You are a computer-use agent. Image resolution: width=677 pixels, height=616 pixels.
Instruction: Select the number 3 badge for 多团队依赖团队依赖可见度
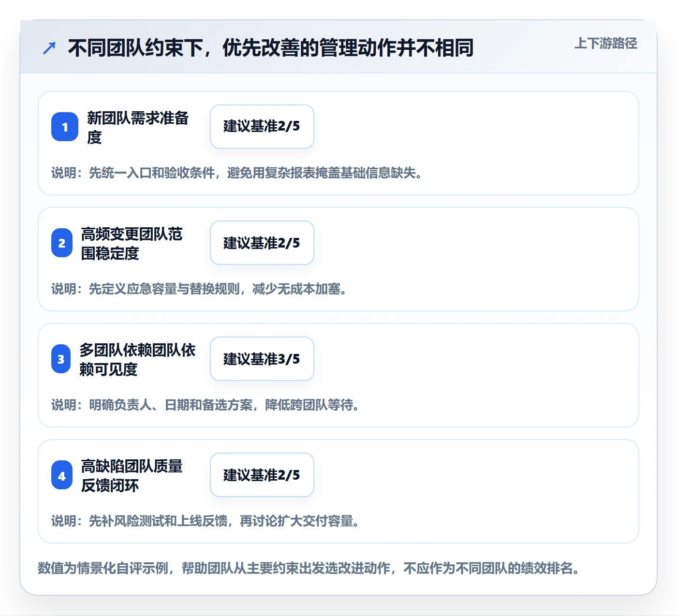[x=61, y=359]
